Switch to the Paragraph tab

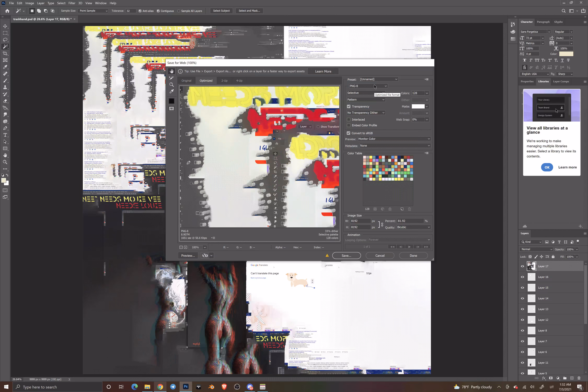[x=543, y=22]
